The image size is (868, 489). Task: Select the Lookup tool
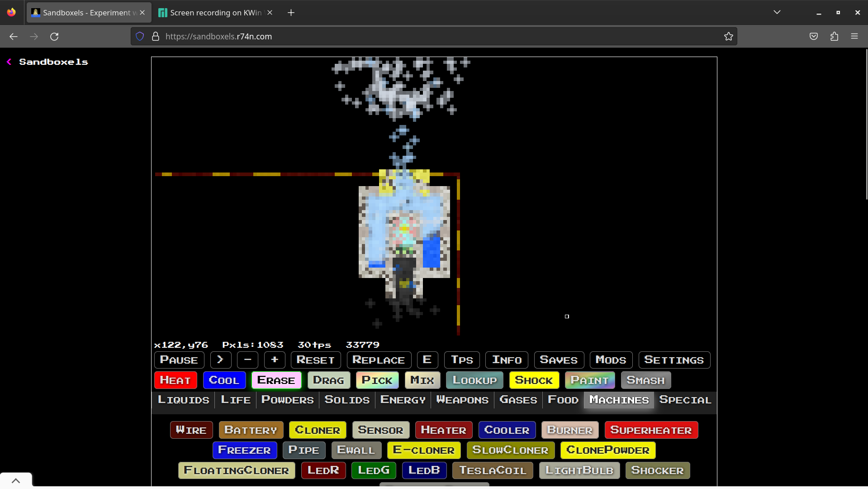tap(475, 380)
